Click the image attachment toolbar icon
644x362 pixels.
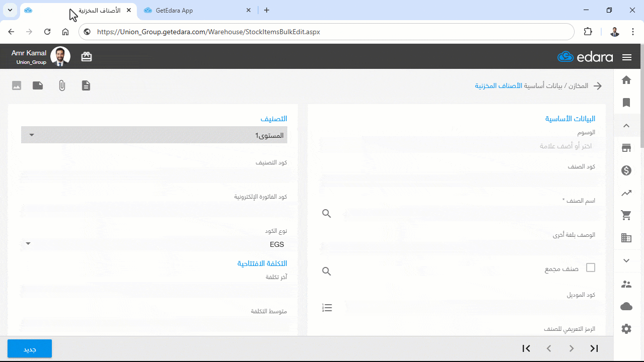click(17, 85)
